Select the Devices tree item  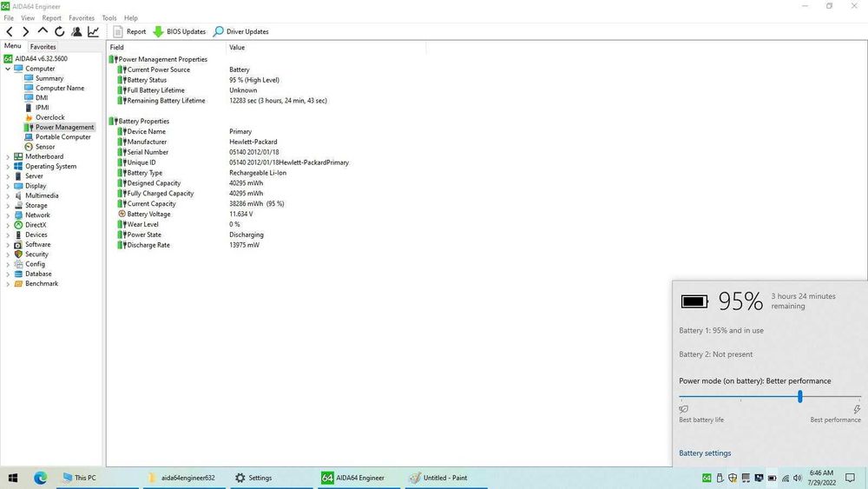click(x=36, y=235)
